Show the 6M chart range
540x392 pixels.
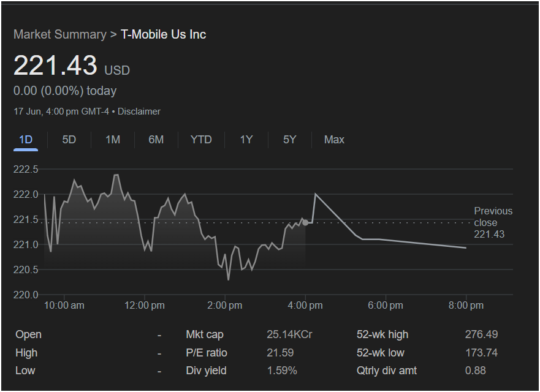pos(156,140)
